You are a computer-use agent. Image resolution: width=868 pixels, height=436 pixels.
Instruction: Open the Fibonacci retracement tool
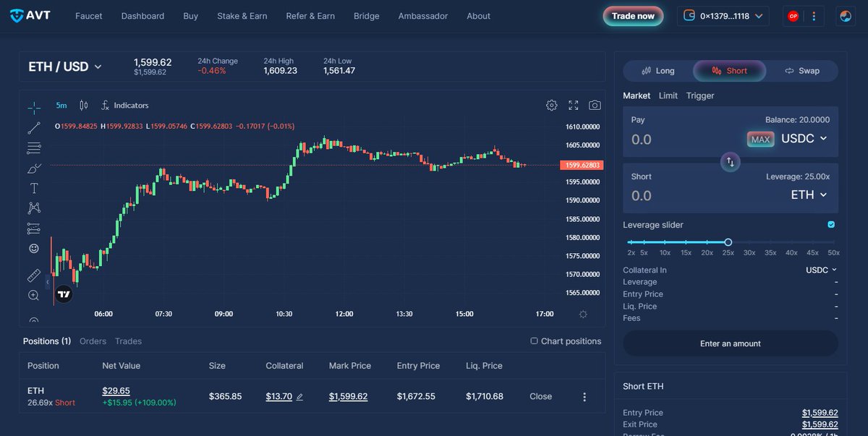[x=34, y=148]
